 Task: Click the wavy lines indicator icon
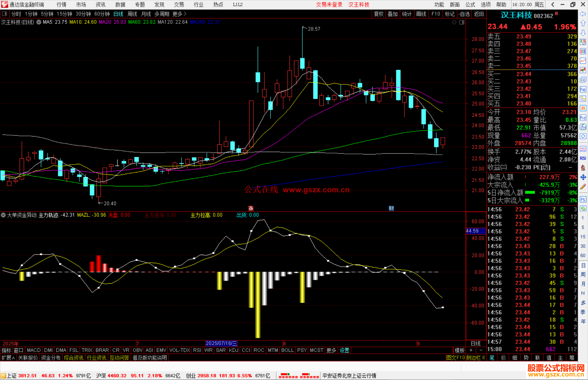[583, 149]
